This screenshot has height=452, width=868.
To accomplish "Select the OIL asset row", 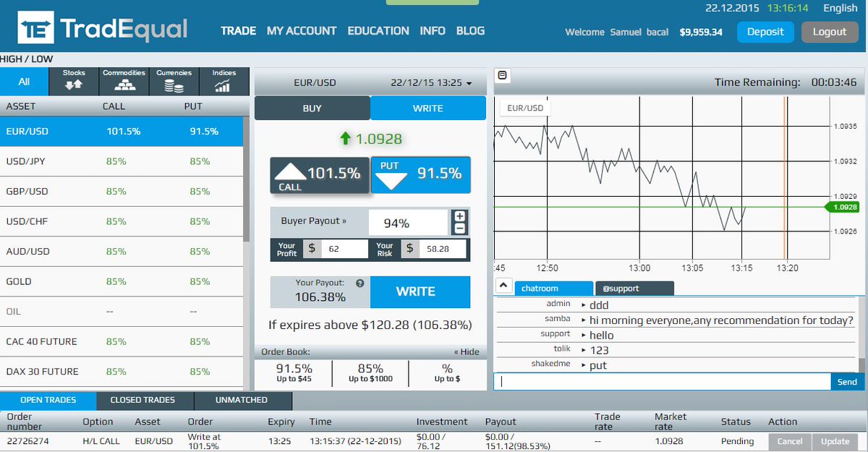I will pyautogui.click(x=122, y=312).
